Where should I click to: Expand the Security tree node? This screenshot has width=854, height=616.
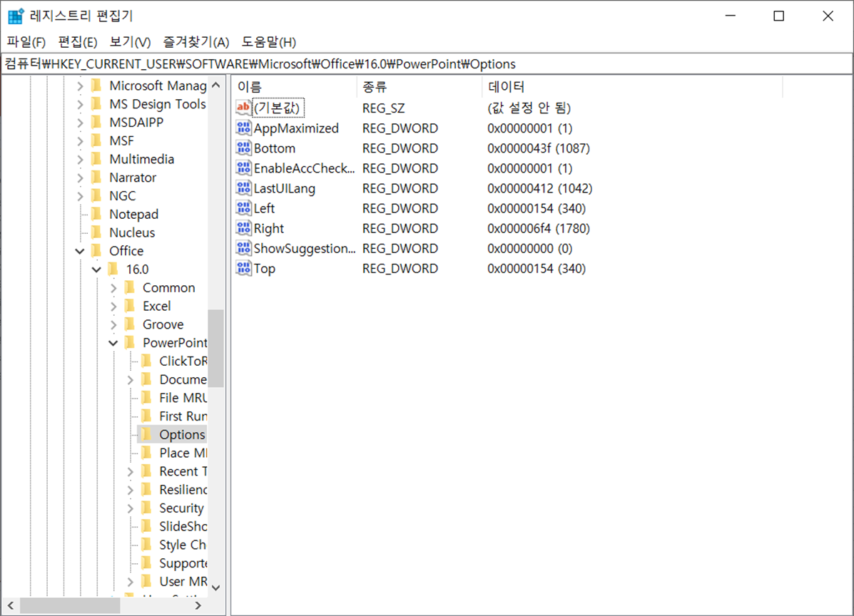tap(130, 508)
